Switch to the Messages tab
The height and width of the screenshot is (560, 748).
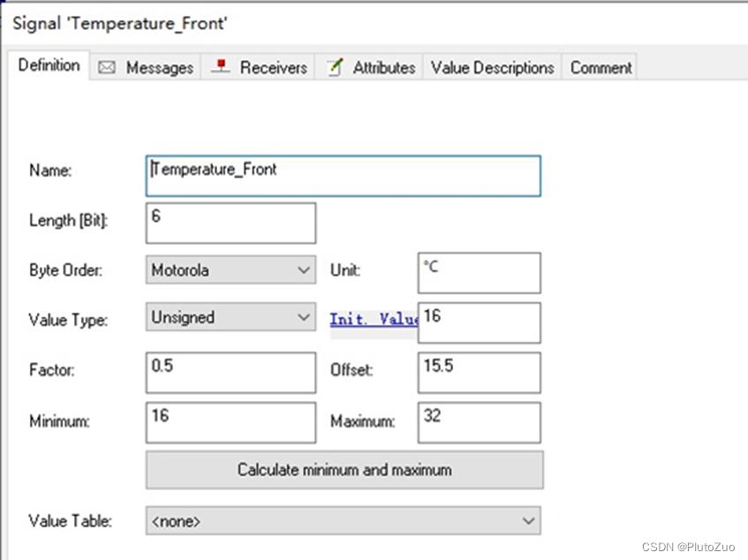pos(146,67)
